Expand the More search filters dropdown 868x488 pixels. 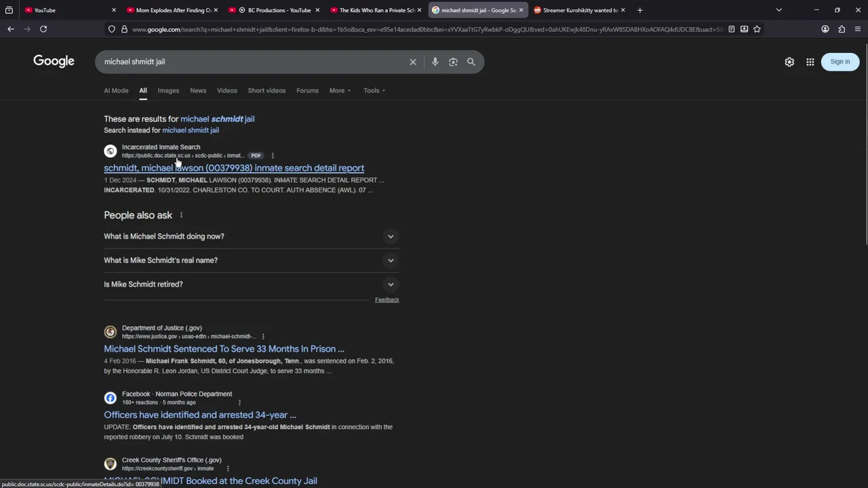340,91
